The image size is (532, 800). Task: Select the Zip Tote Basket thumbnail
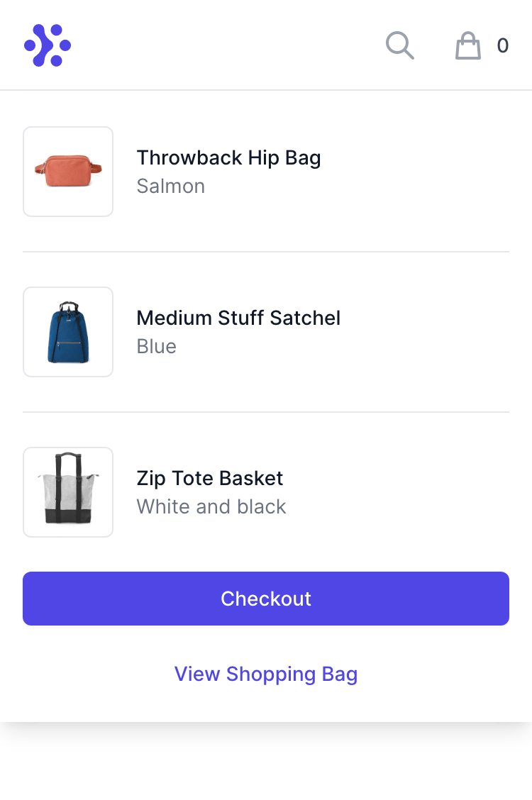pos(68,491)
